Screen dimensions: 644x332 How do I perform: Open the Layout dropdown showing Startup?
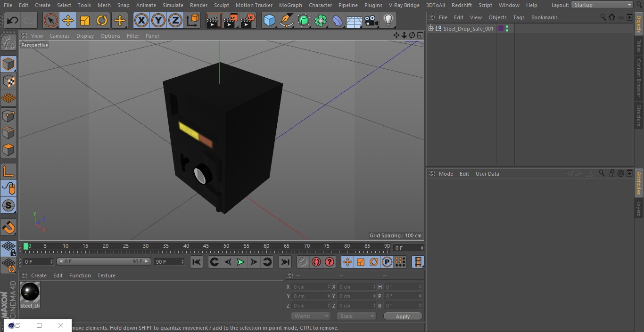click(603, 5)
